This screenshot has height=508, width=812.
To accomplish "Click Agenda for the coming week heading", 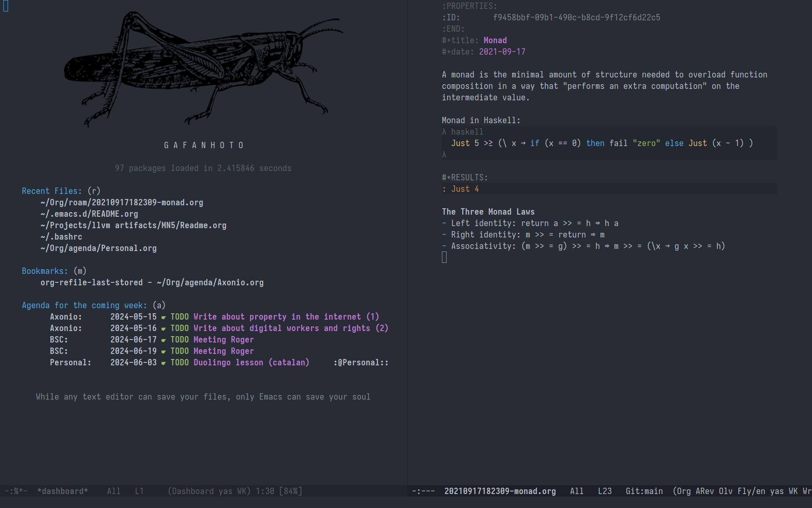I will [x=84, y=306].
